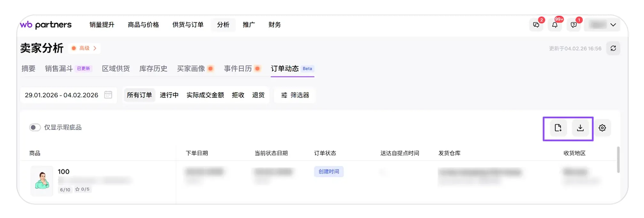Screen dimensions: 644x218
Task: Click the product thumbnail image
Action: (x=42, y=181)
